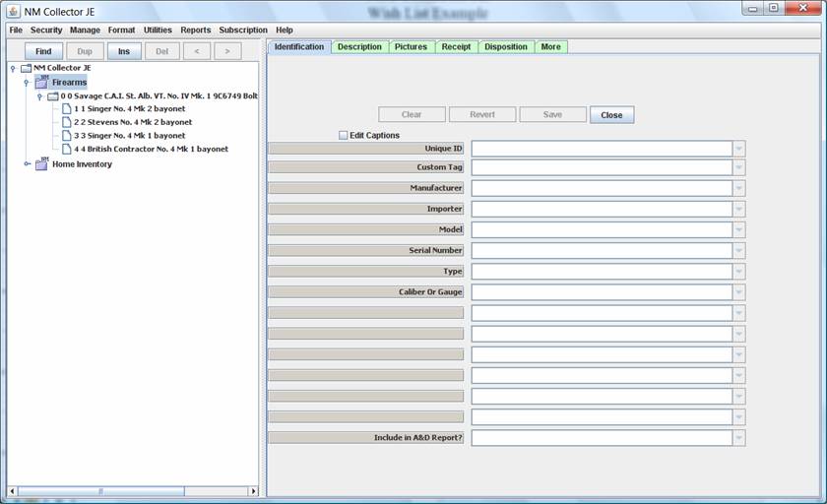
Task: Expand the Home Inventory tree node
Action: coord(27,164)
